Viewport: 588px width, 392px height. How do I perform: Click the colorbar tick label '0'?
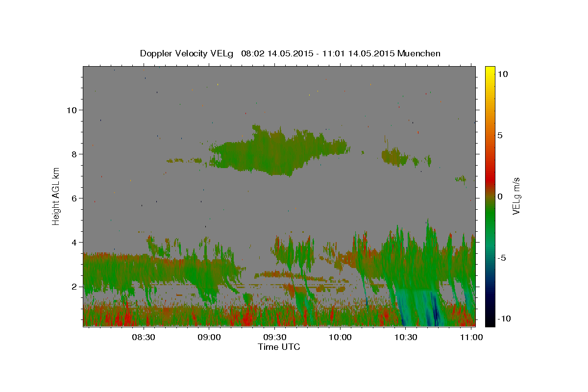500,196
